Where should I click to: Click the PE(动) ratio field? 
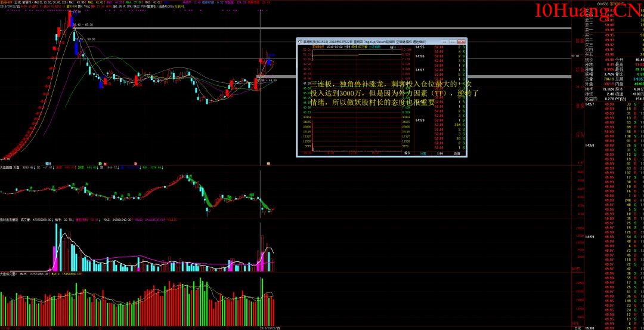(x=629, y=99)
